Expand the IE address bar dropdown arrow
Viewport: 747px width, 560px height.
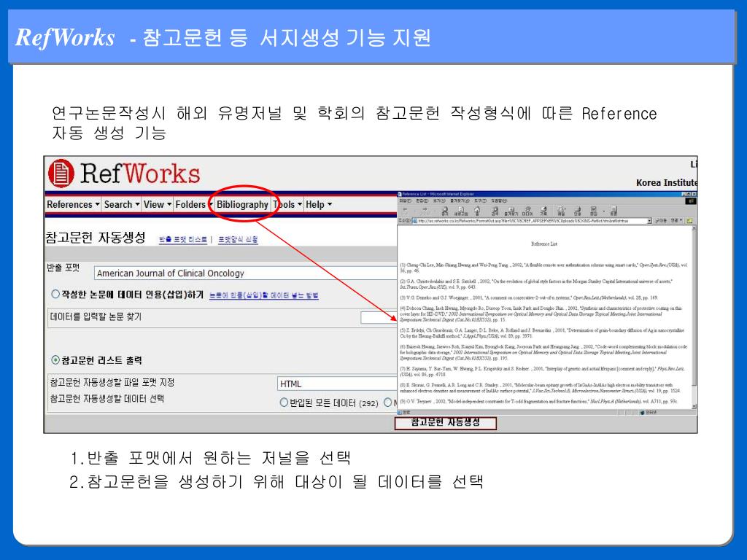(x=649, y=221)
